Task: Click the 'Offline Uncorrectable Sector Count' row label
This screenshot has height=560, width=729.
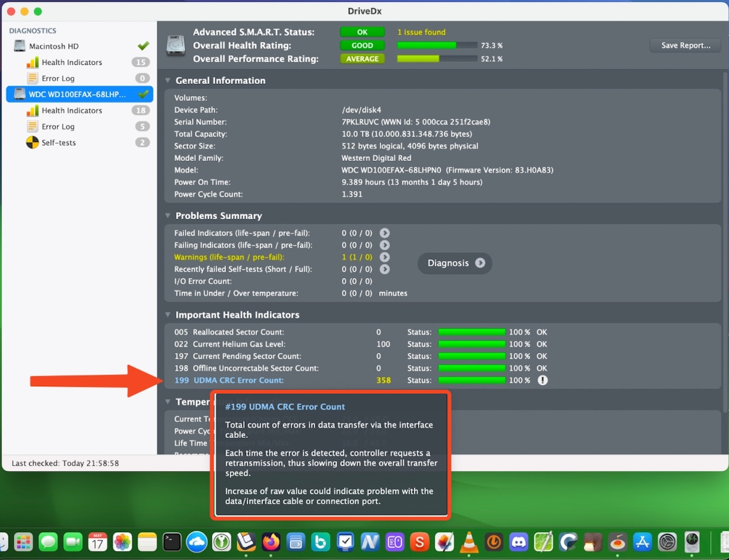Action: (x=255, y=368)
